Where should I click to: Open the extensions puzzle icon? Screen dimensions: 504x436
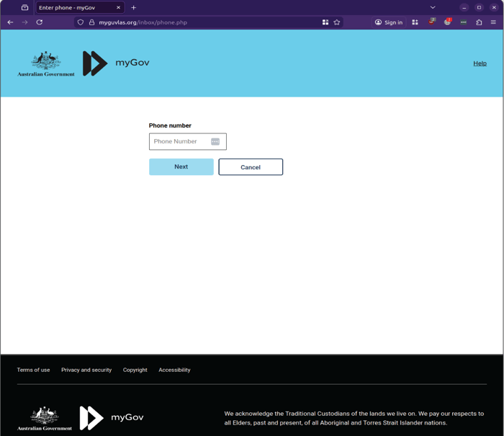pos(479,22)
